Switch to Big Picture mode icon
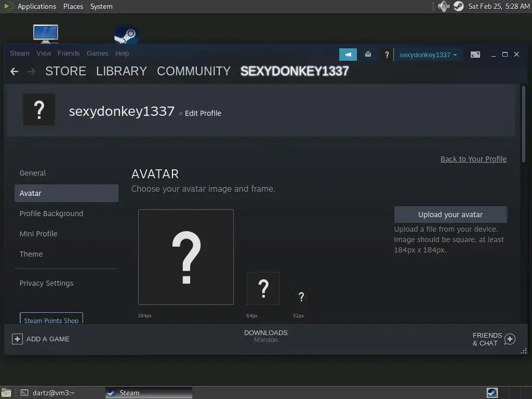 pyautogui.click(x=475, y=55)
